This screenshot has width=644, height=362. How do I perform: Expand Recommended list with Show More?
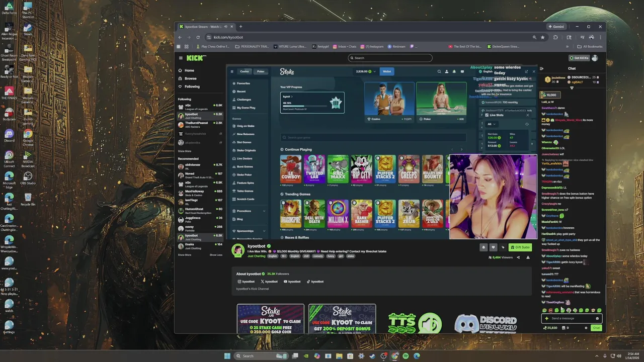(x=185, y=255)
